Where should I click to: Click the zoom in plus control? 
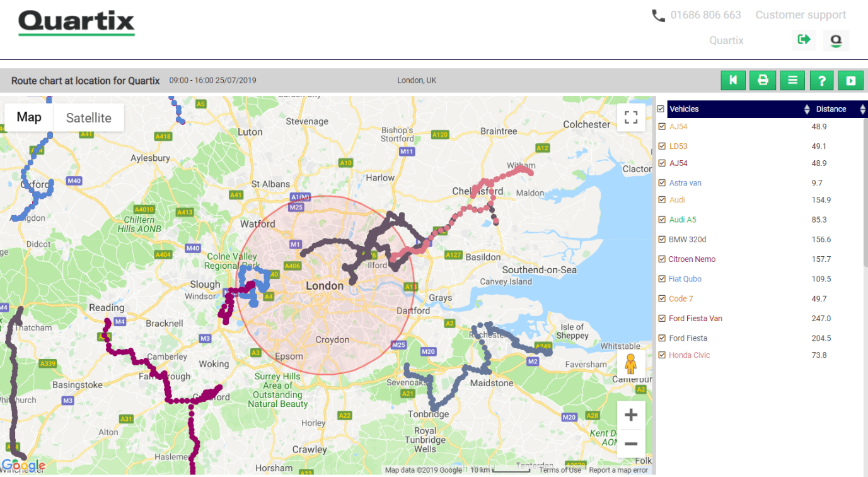pyautogui.click(x=630, y=415)
